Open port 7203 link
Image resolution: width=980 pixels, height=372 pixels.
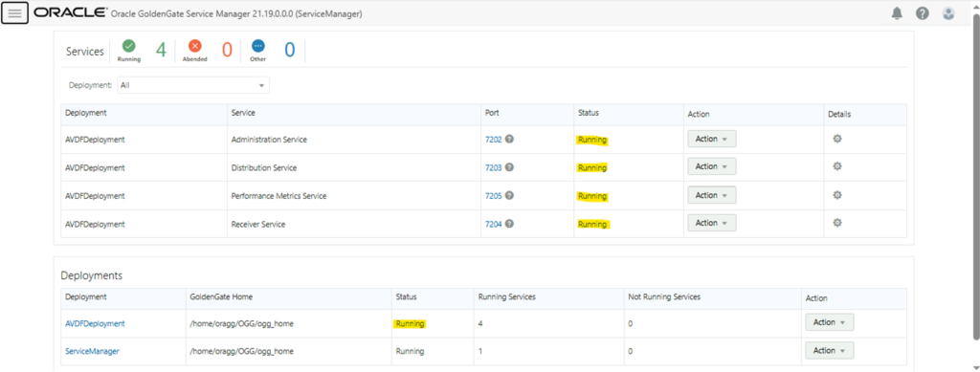pyautogui.click(x=493, y=168)
